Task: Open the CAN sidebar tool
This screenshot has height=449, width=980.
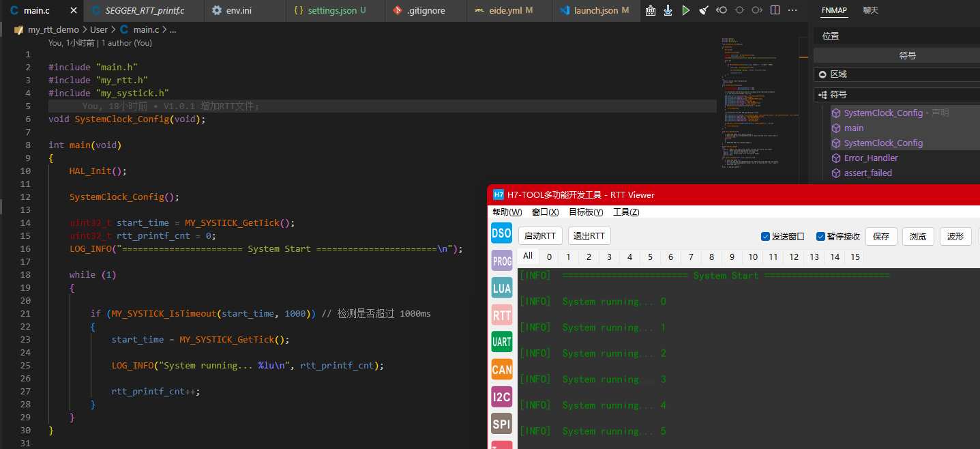Action: 501,370
